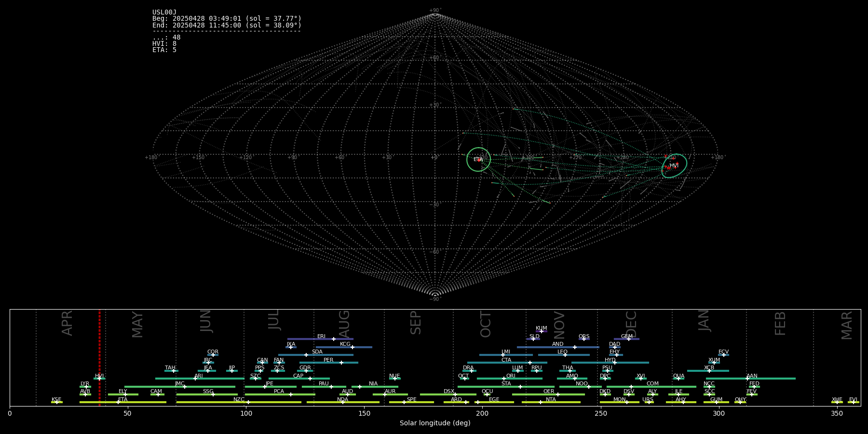Click the MON shower label

pos(620,400)
